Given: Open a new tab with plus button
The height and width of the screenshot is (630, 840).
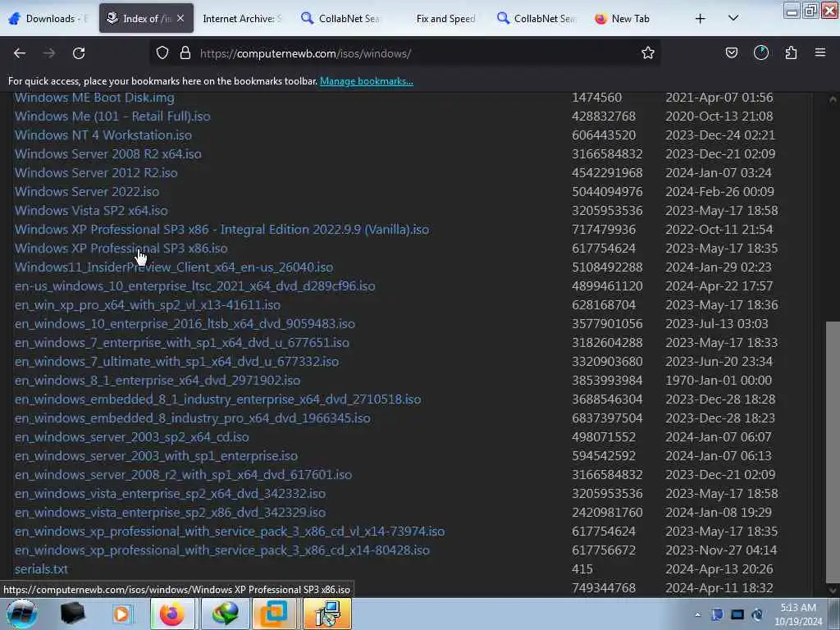Looking at the screenshot, I should pyautogui.click(x=701, y=19).
